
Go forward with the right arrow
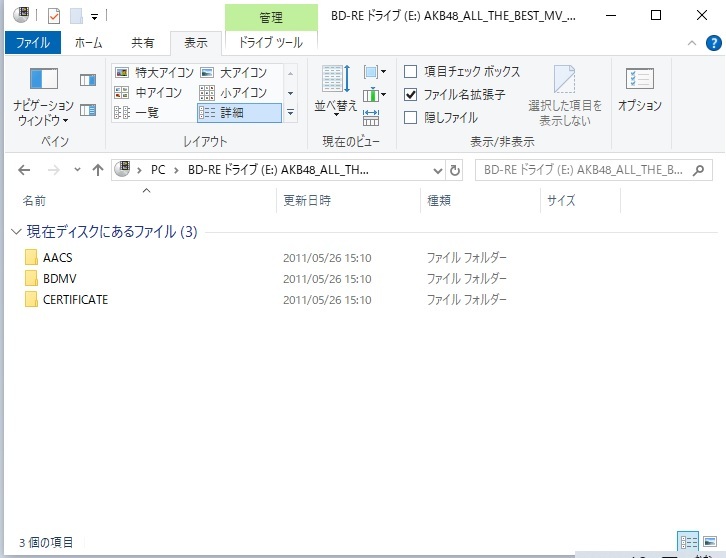[54, 170]
